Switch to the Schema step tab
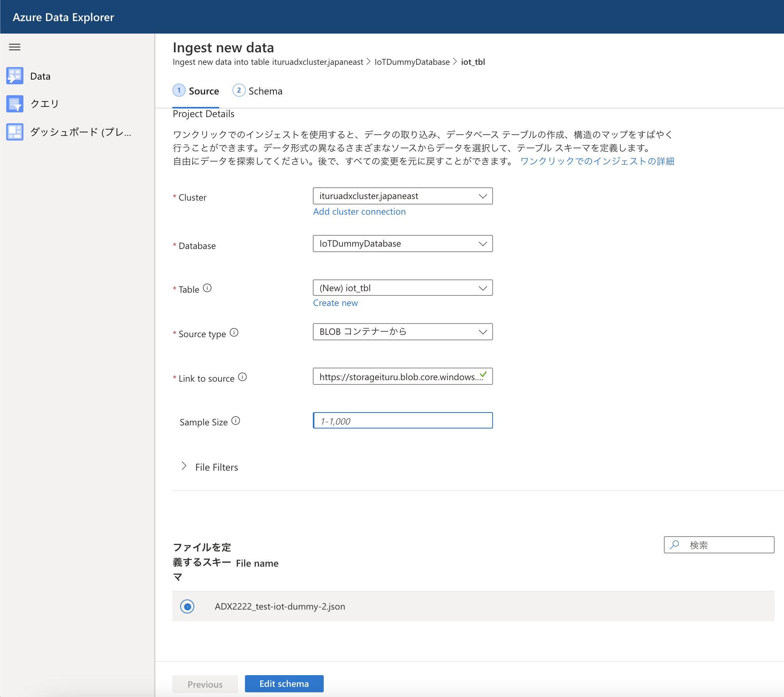This screenshot has width=784, height=697. point(257,91)
